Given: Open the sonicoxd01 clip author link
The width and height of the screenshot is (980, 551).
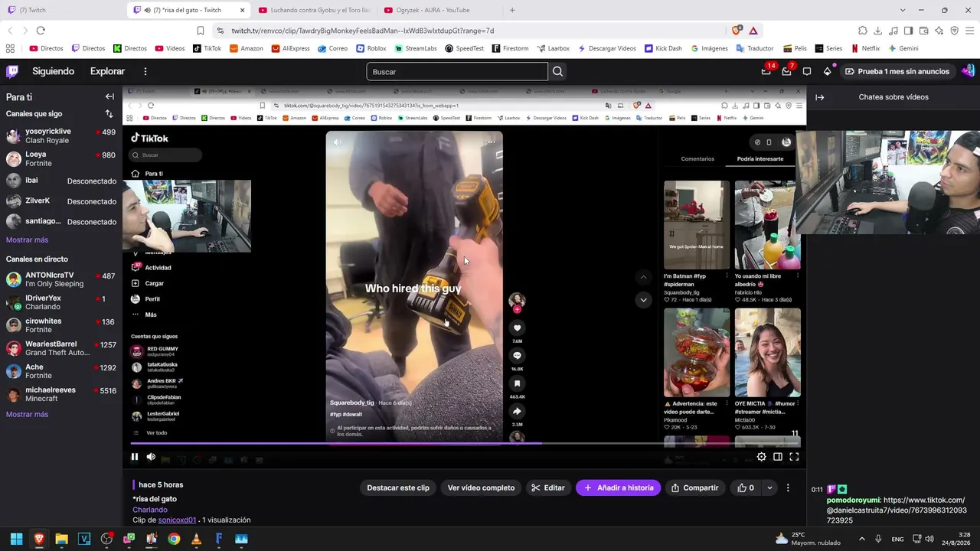Looking at the screenshot, I should [177, 520].
